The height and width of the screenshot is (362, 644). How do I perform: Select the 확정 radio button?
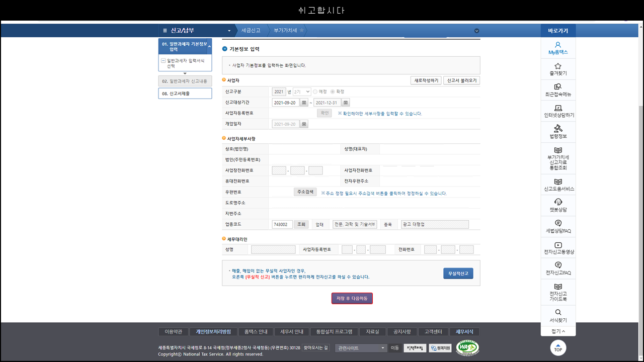tap(333, 92)
